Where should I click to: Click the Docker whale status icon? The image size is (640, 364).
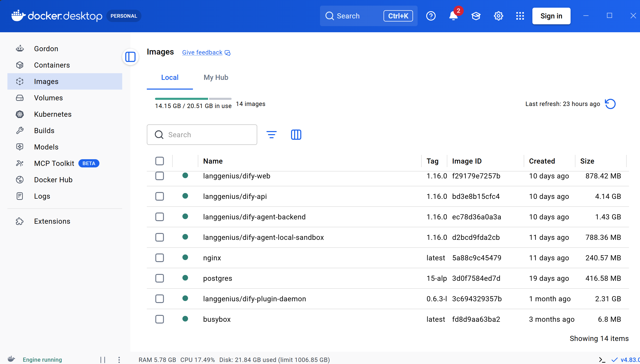pyautogui.click(x=11, y=359)
